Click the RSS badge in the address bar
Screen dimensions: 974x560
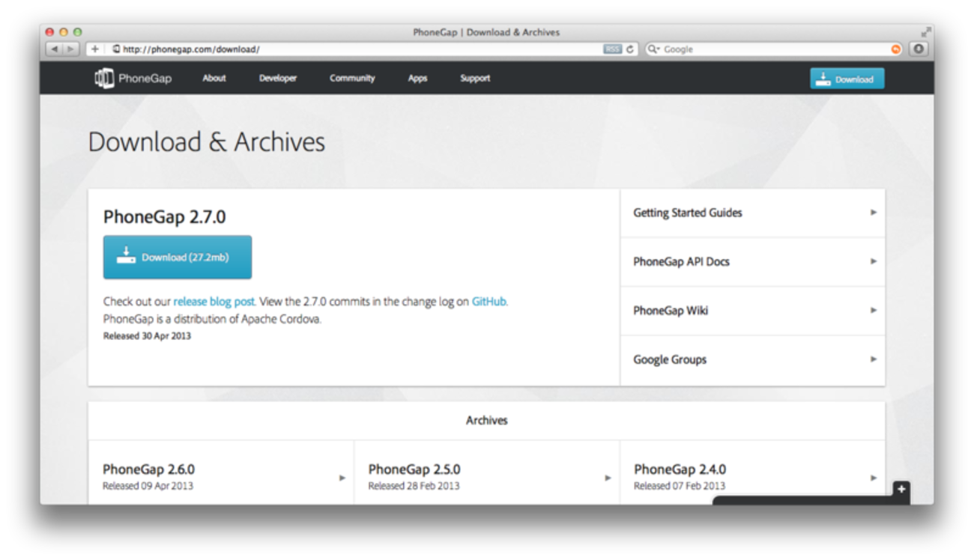pyautogui.click(x=612, y=49)
